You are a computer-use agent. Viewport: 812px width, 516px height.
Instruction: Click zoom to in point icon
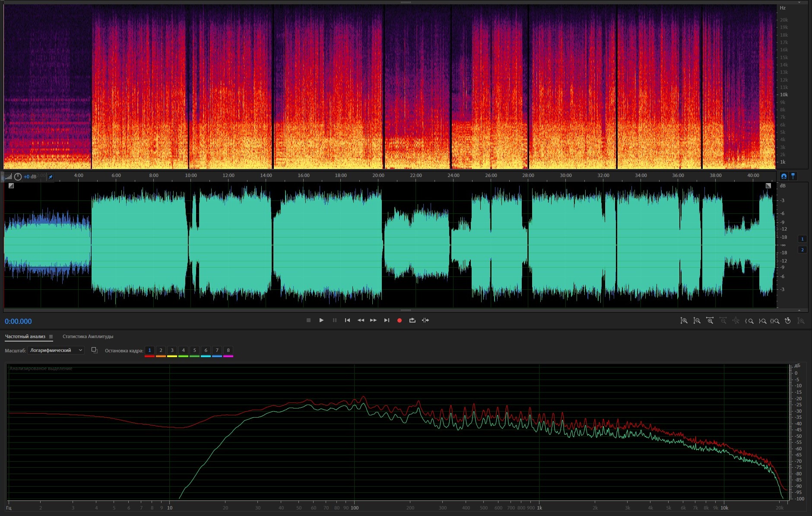(749, 321)
